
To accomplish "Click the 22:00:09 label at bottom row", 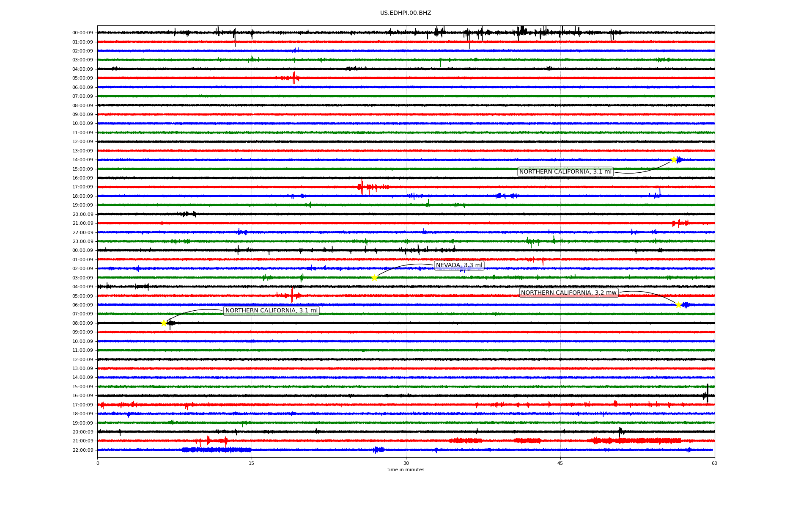I will (82, 450).
